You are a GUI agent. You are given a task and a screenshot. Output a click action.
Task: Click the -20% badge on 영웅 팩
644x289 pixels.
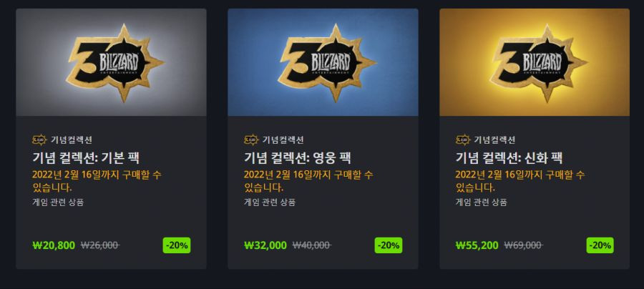point(389,245)
